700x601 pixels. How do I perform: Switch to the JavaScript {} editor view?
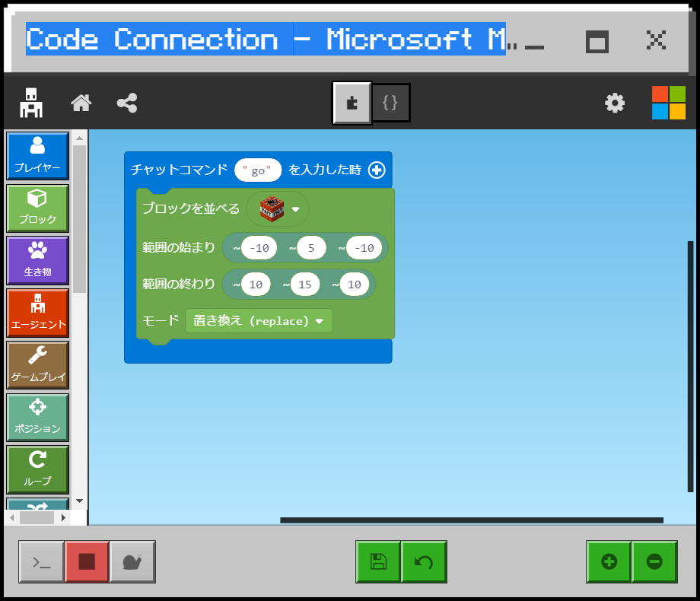tap(390, 101)
